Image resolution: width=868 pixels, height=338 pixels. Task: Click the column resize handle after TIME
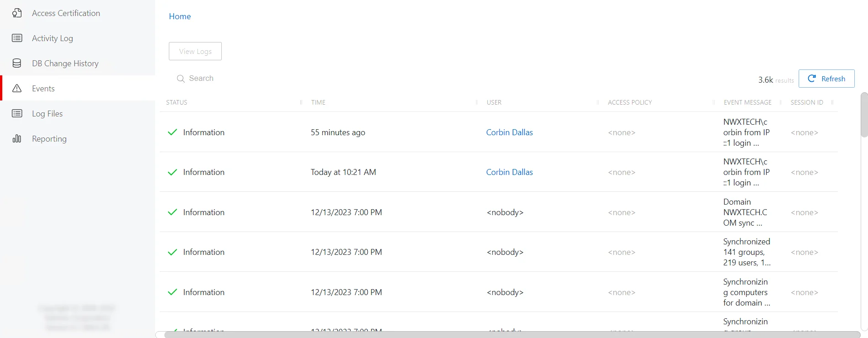click(x=476, y=102)
